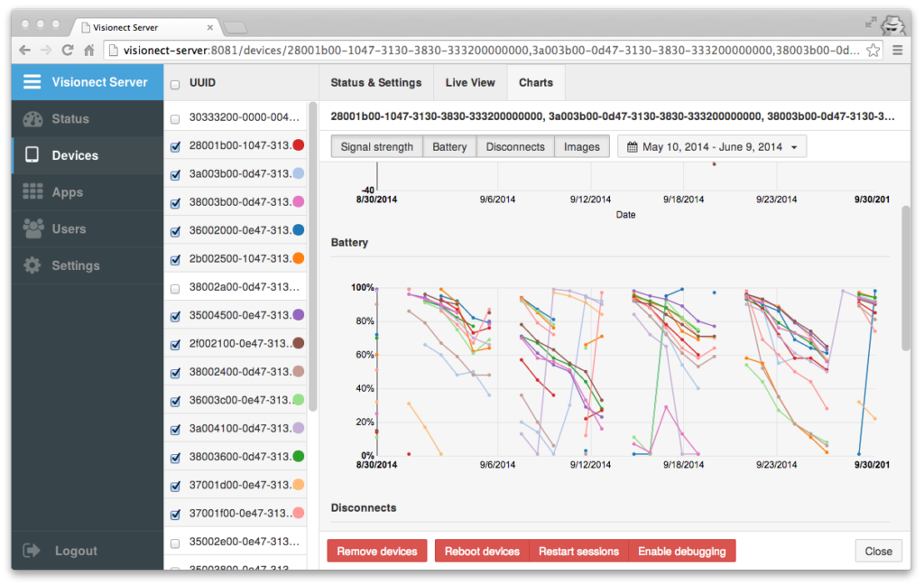Open the Users group icon

click(33, 228)
